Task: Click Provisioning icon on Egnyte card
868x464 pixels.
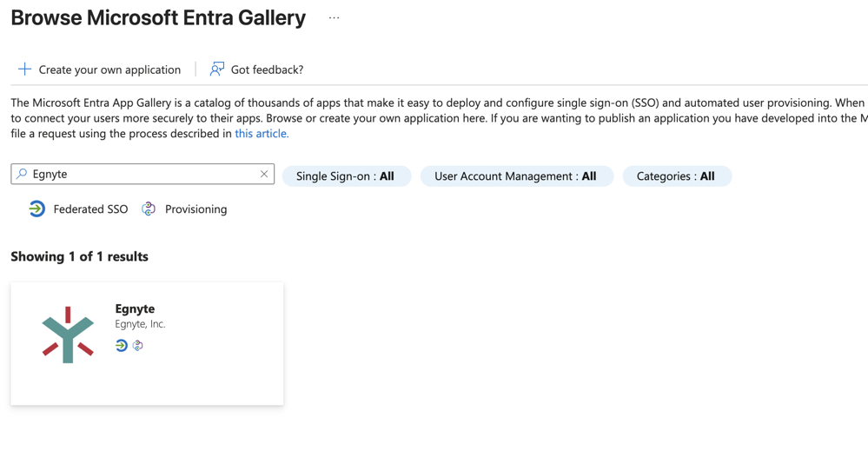Action: coord(138,346)
